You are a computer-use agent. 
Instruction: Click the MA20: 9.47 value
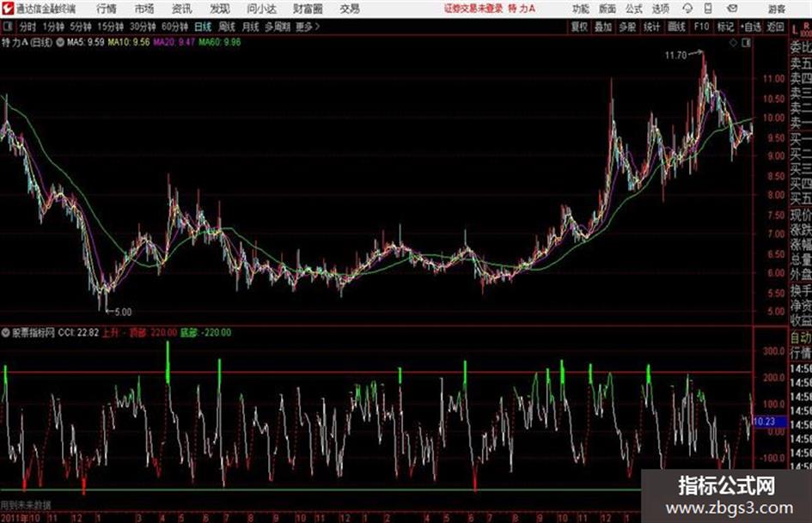coord(174,42)
